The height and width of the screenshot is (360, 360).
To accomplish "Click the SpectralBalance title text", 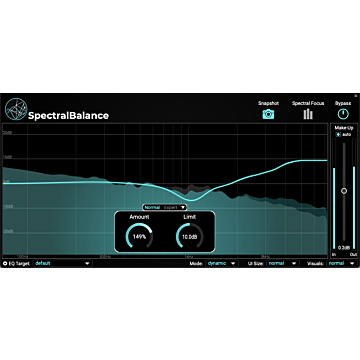I will 68,116.
